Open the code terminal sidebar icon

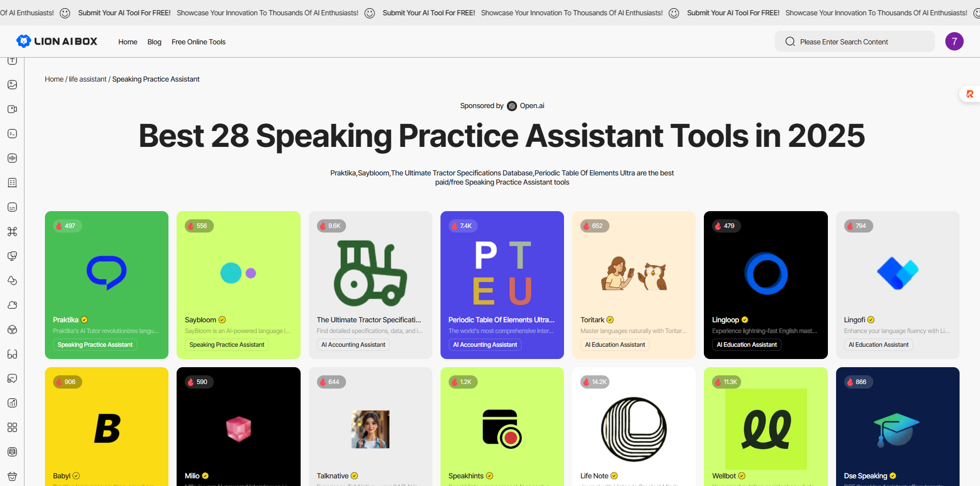coord(12,134)
